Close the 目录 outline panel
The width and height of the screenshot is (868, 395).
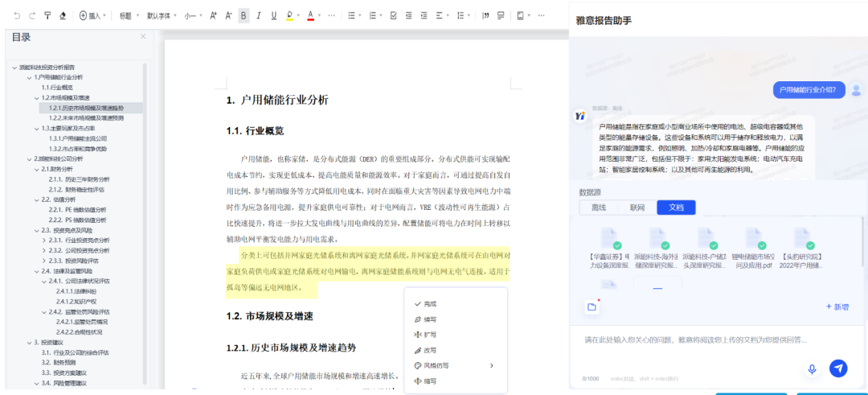[143, 36]
